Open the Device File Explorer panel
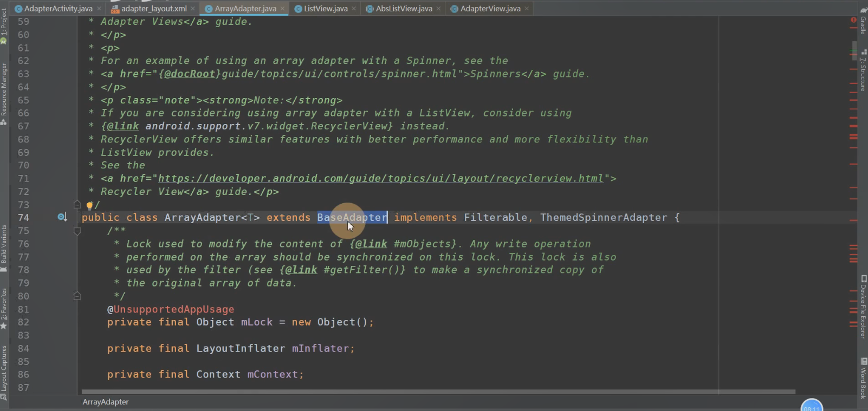The width and height of the screenshot is (868, 411). (x=863, y=306)
